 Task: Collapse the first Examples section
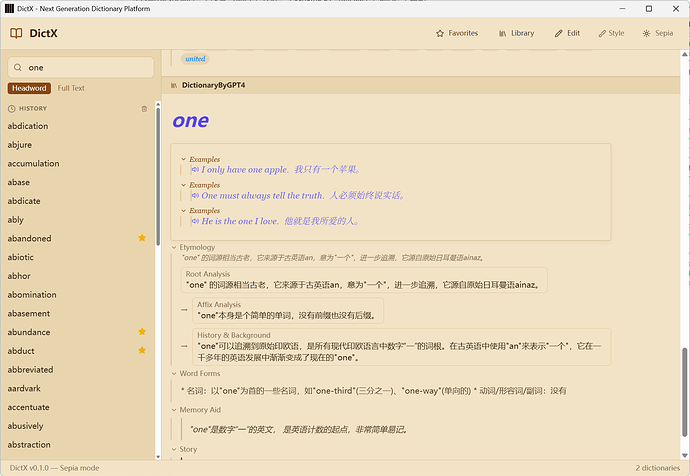click(x=184, y=159)
